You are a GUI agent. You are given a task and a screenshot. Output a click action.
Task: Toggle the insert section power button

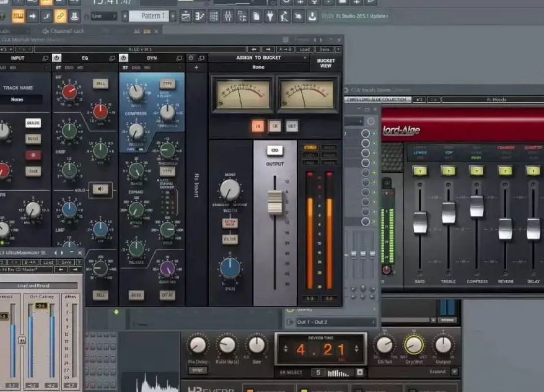190,58
